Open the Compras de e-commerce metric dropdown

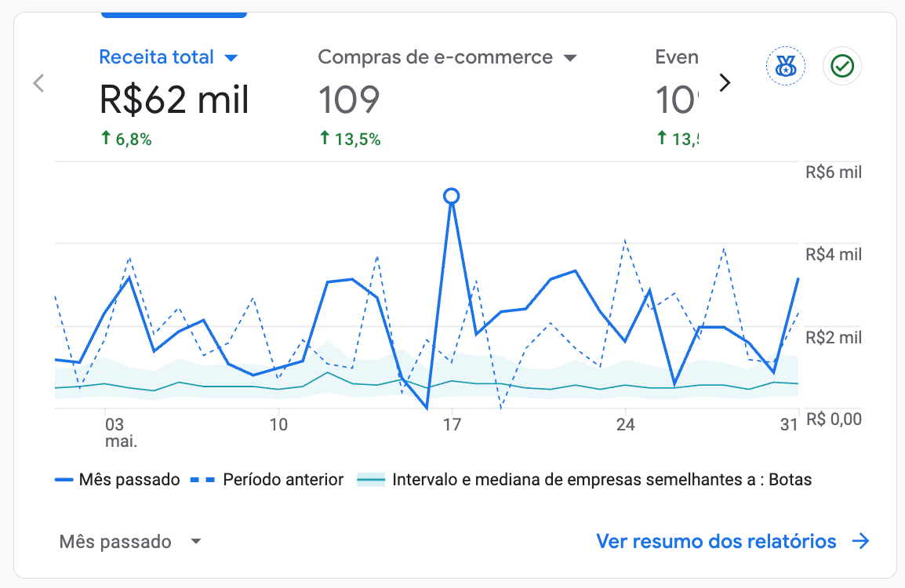coord(570,58)
